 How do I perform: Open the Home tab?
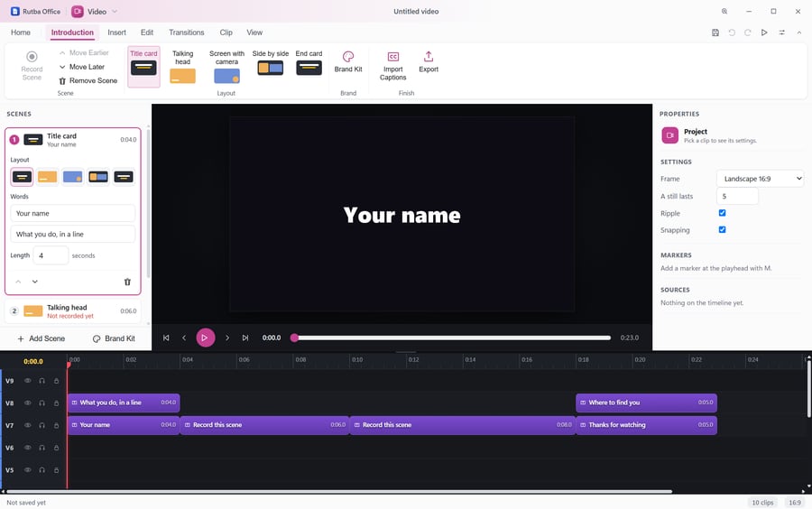coord(21,32)
